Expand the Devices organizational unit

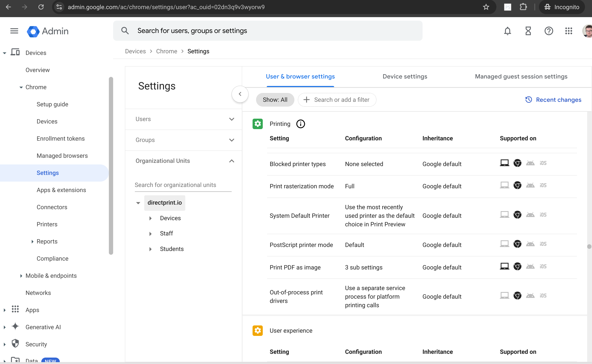(150, 218)
